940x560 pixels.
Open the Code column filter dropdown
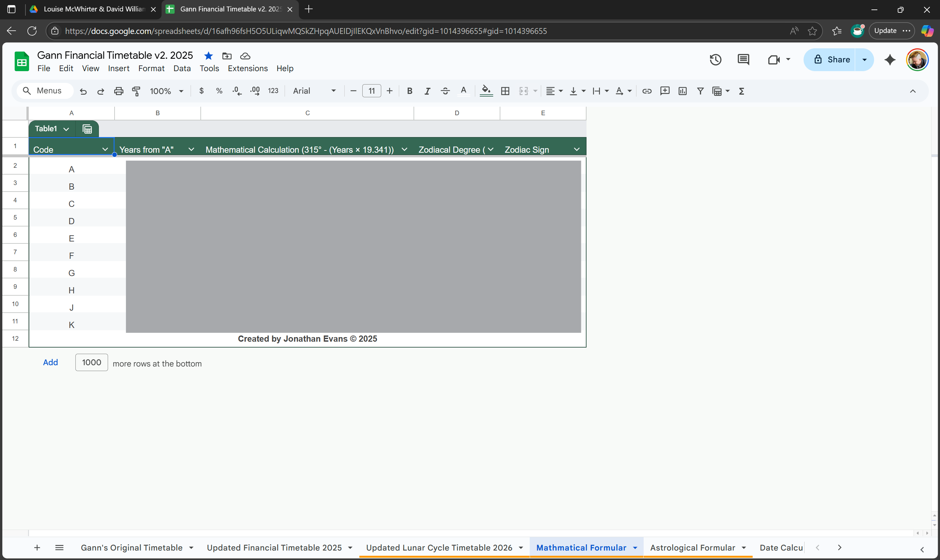tap(105, 149)
